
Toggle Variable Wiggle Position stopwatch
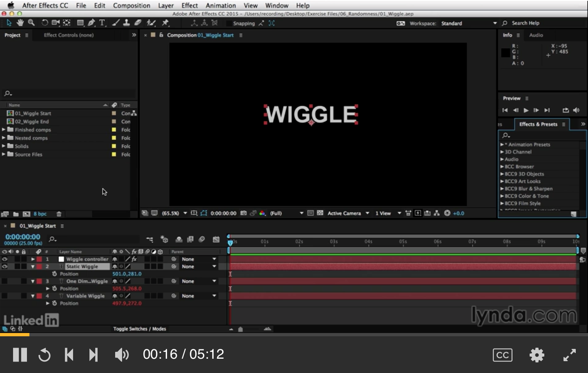pos(54,303)
